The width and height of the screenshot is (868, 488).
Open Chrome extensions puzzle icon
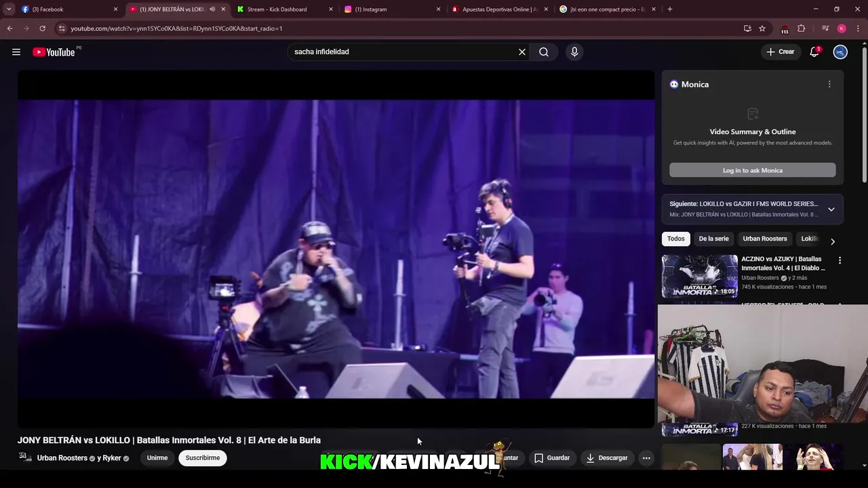[802, 28]
